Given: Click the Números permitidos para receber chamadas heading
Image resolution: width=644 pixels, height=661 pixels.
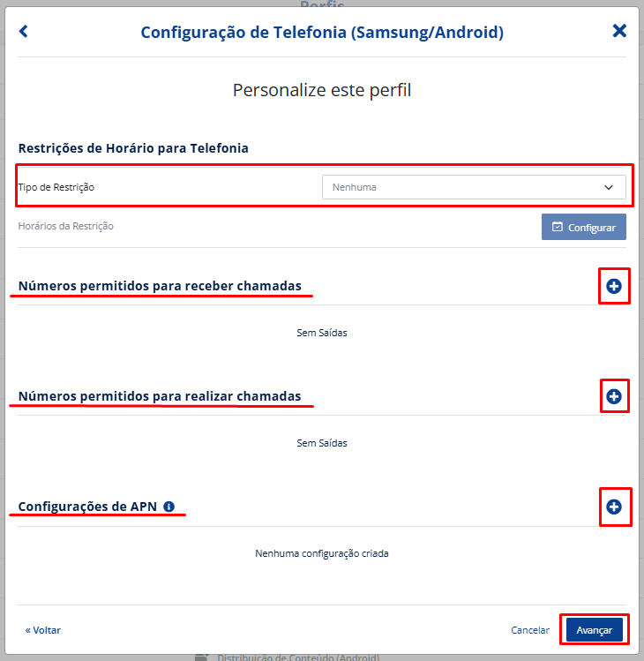Looking at the screenshot, I should click(x=160, y=286).
